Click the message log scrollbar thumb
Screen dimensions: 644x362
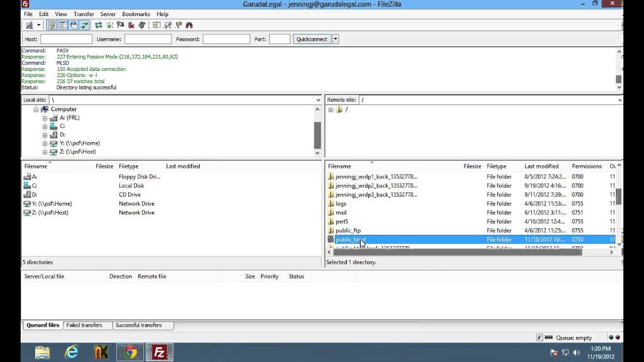pyautogui.click(x=619, y=79)
